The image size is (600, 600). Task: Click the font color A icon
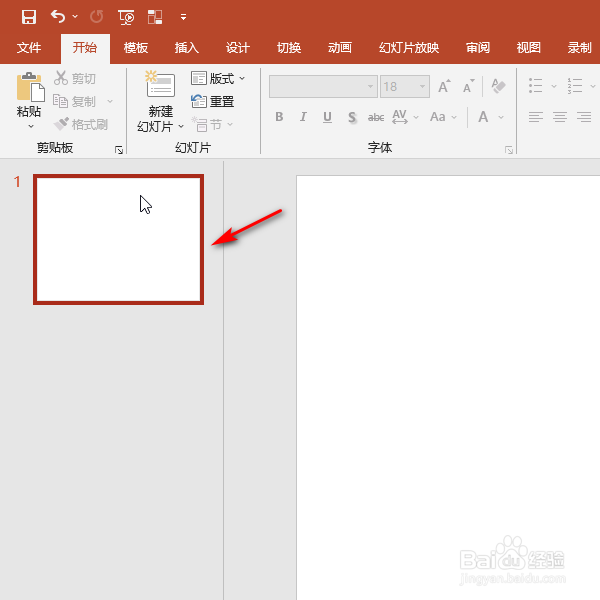483,117
